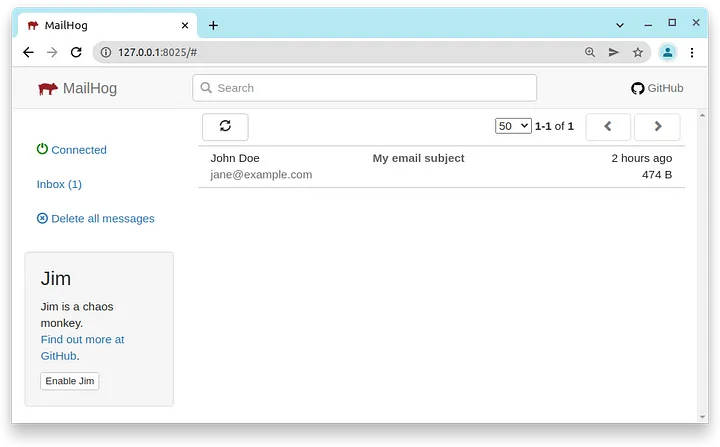Close the MailHog browser tab
Screen dimensions: 720x447
pos(185,25)
